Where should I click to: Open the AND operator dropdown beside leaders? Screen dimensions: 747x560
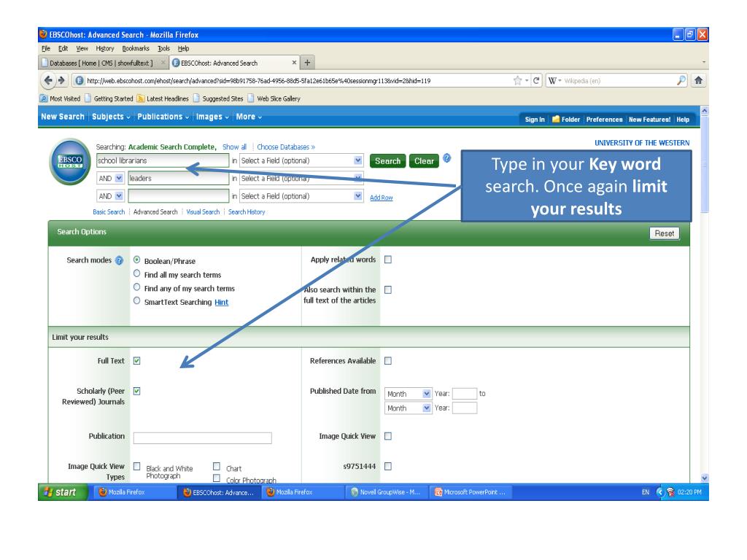click(110, 179)
